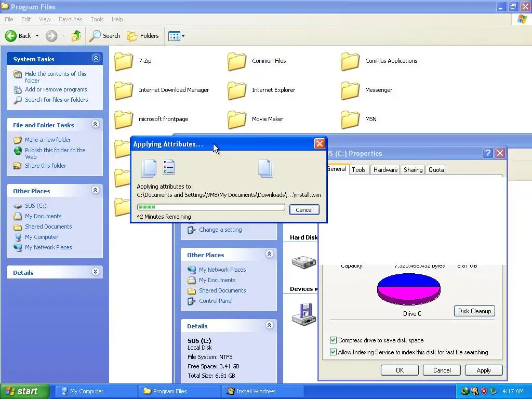This screenshot has width=532, height=399.
Task: Open the 7-Zip folder
Action: click(x=132, y=61)
